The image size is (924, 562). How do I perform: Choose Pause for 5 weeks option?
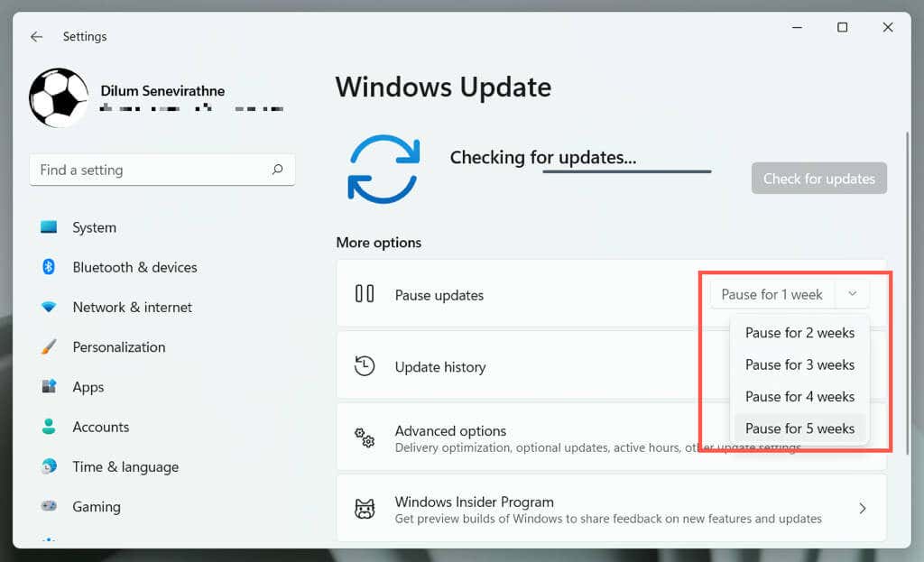tap(799, 428)
